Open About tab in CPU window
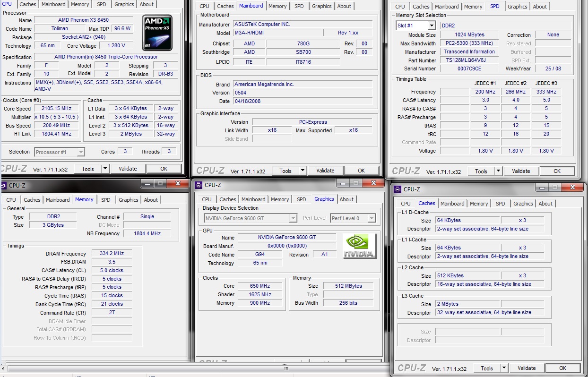 coord(147,4)
